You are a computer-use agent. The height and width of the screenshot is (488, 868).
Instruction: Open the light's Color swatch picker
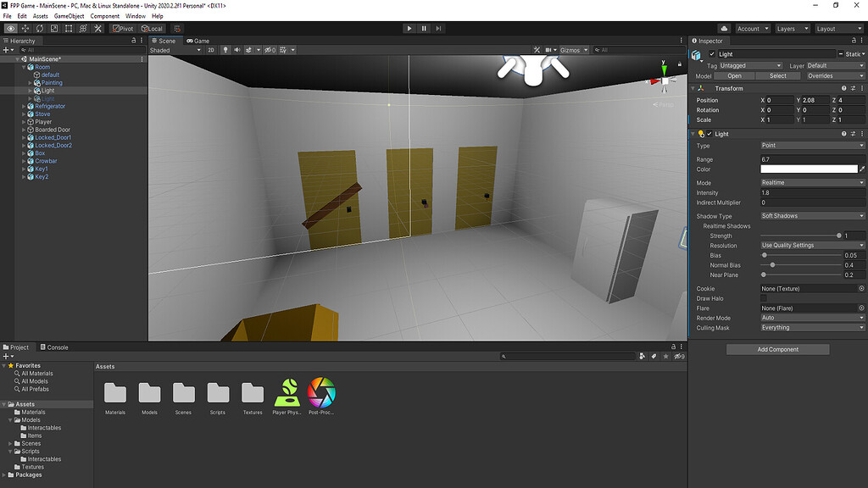810,168
